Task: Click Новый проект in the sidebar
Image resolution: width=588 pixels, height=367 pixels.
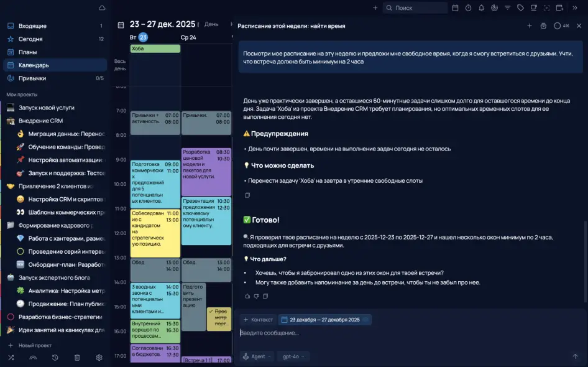Action: [35, 345]
